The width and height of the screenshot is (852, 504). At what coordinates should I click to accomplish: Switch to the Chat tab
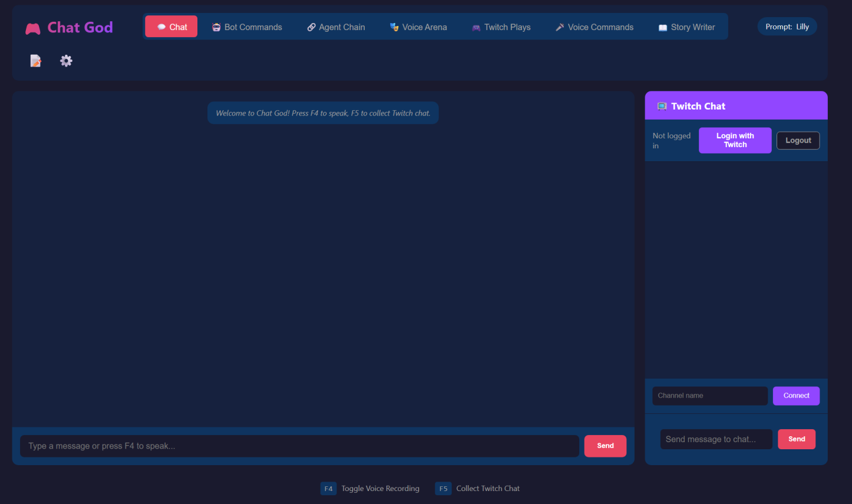(x=171, y=27)
